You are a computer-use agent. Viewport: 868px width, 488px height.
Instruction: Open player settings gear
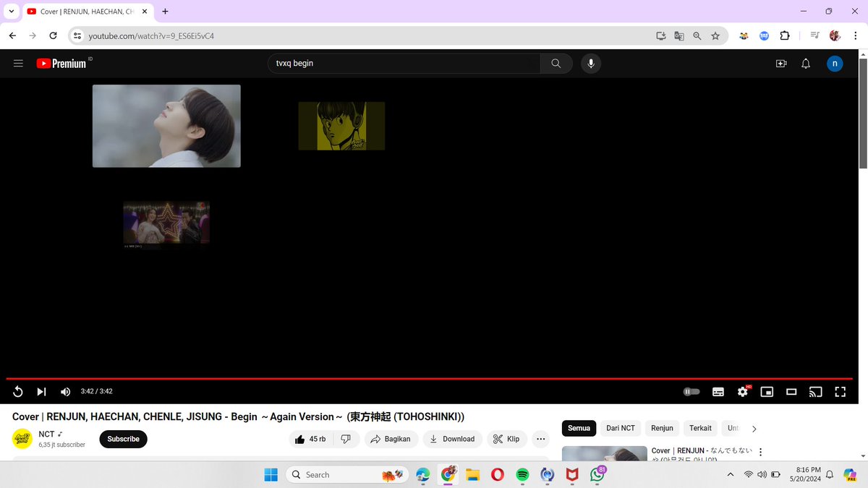(x=743, y=391)
